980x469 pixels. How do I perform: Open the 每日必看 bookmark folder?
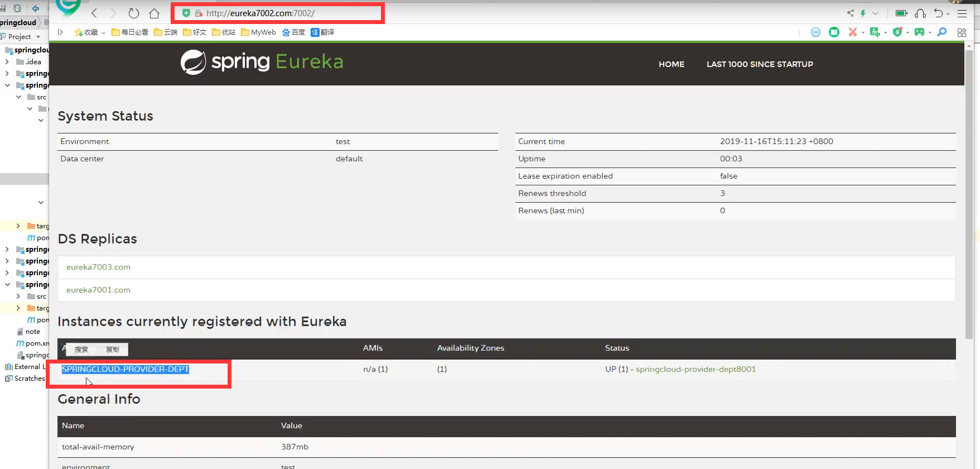point(130,32)
